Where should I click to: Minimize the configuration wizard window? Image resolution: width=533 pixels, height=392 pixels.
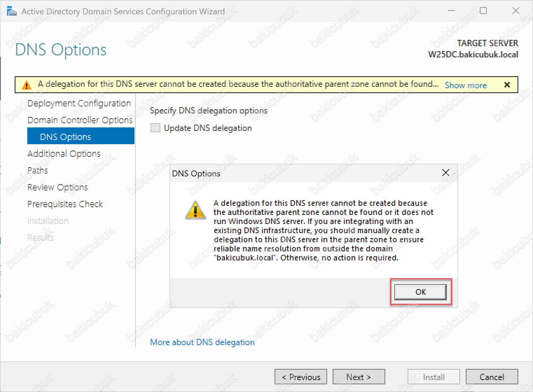pos(451,11)
